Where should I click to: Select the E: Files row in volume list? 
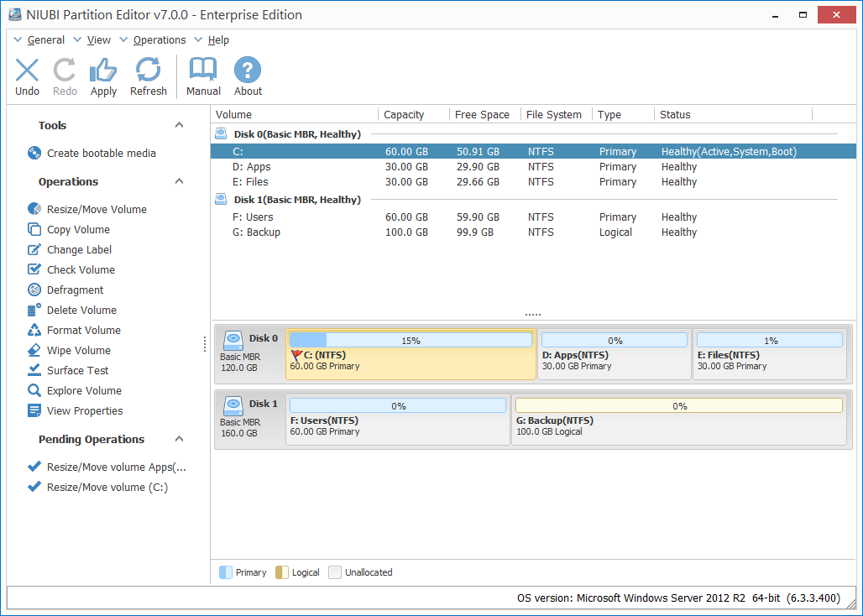tap(533, 181)
